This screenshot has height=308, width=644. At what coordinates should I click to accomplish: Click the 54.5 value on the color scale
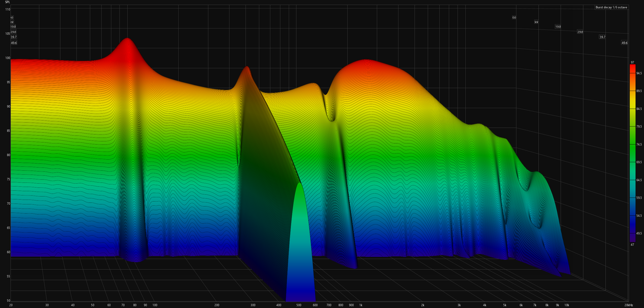click(639, 216)
